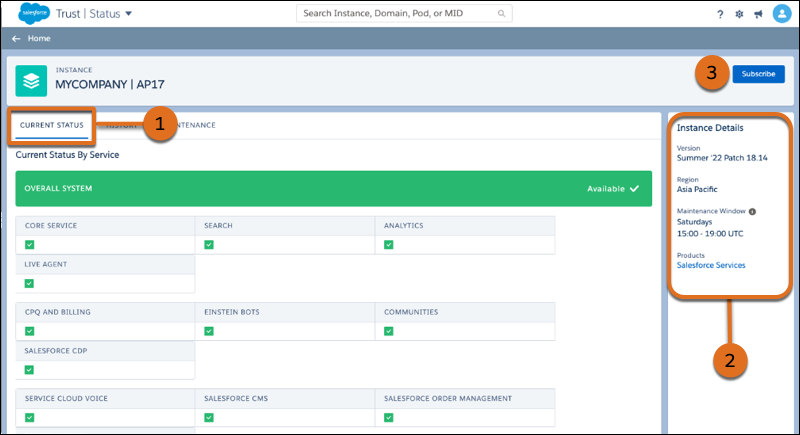Switch to the Maintenance tab
Screen dimensions: 800x435
(192, 126)
